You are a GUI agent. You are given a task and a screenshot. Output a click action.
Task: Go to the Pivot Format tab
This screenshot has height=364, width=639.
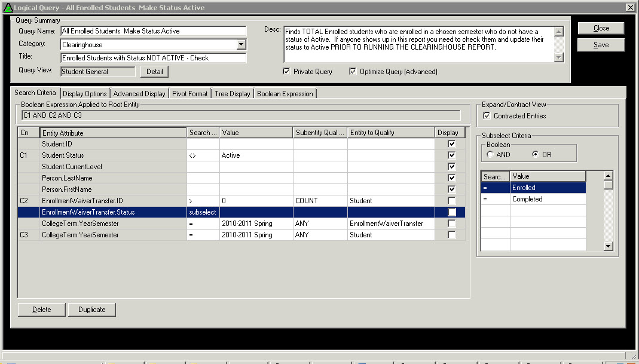(x=190, y=94)
